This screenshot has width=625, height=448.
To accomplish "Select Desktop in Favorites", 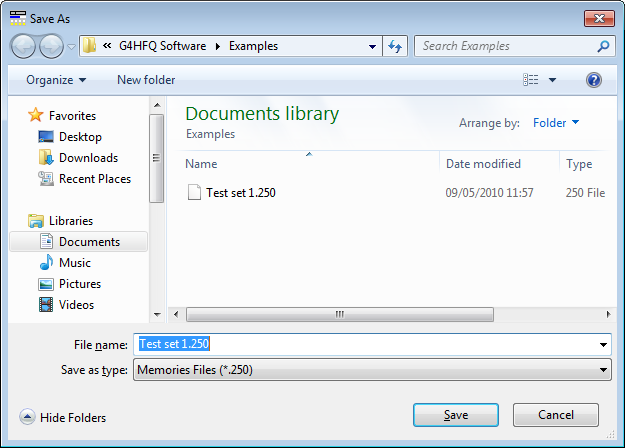I will [x=79, y=136].
